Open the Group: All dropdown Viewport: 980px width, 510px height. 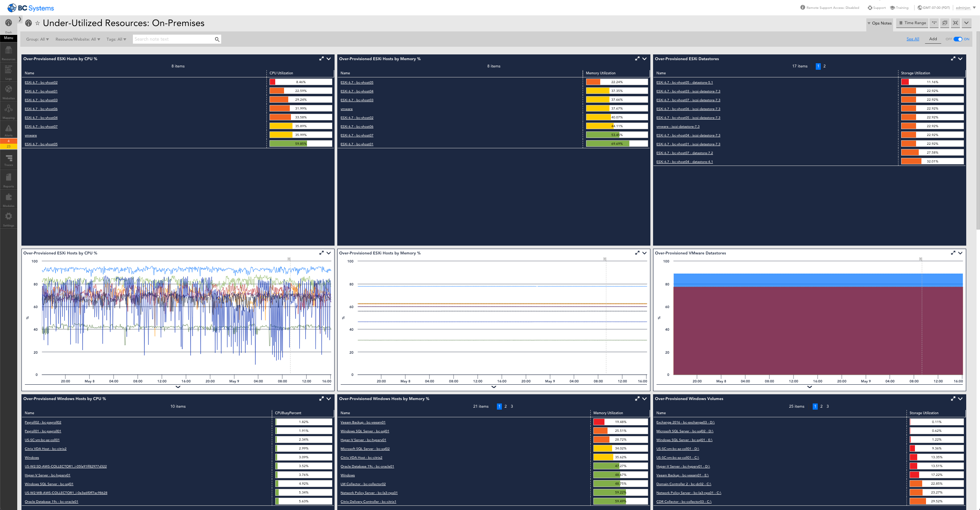(37, 39)
